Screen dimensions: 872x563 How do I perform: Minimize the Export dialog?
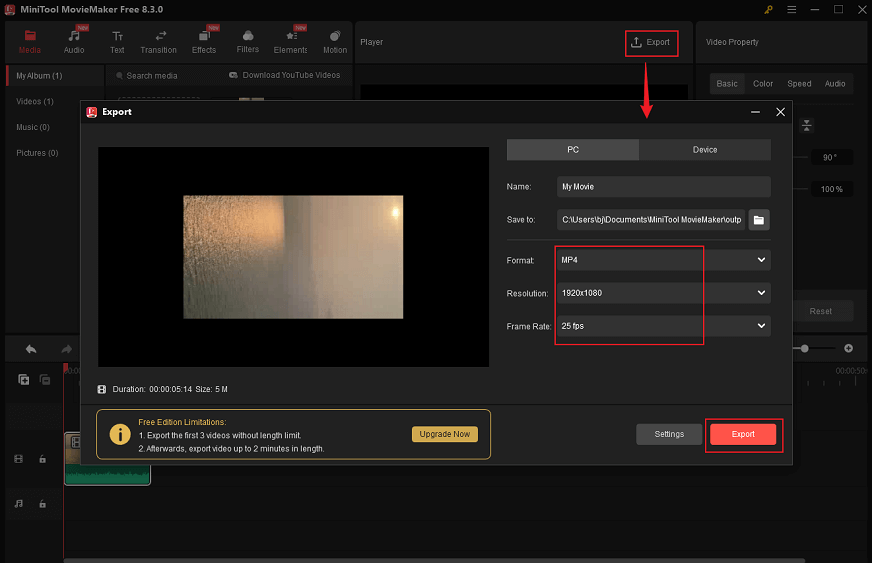tap(755, 112)
